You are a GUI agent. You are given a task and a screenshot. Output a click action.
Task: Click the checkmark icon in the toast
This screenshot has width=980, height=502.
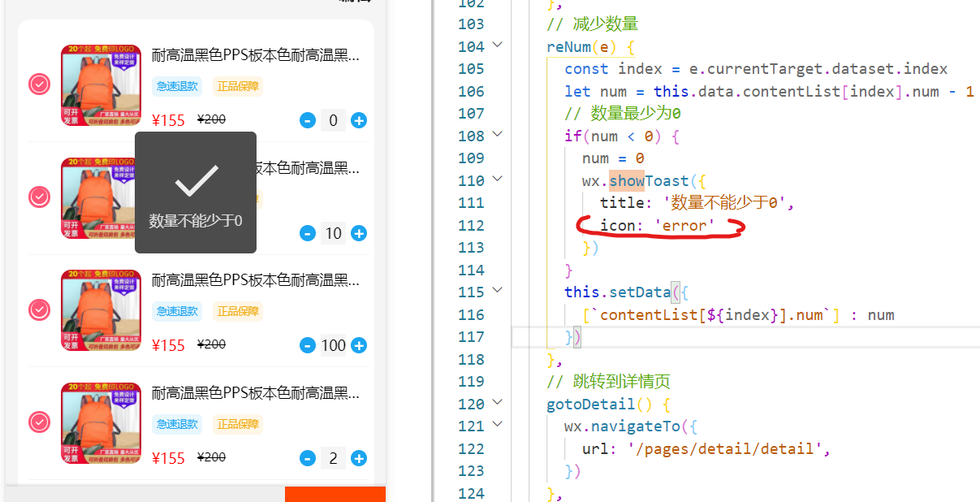[x=196, y=180]
